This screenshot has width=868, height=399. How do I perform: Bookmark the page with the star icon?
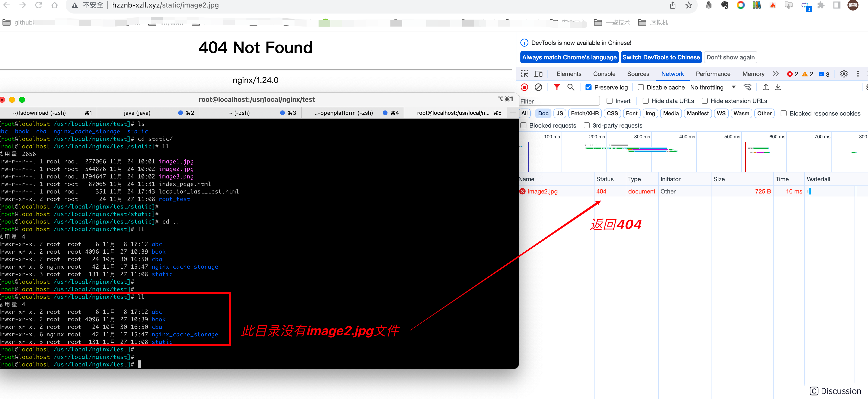click(688, 6)
